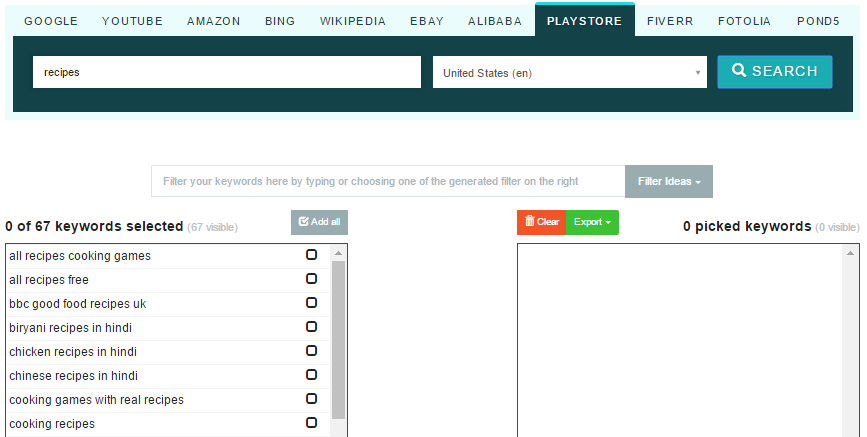Focus the keyword filter input field
This screenshot has height=437, width=867.
click(388, 181)
